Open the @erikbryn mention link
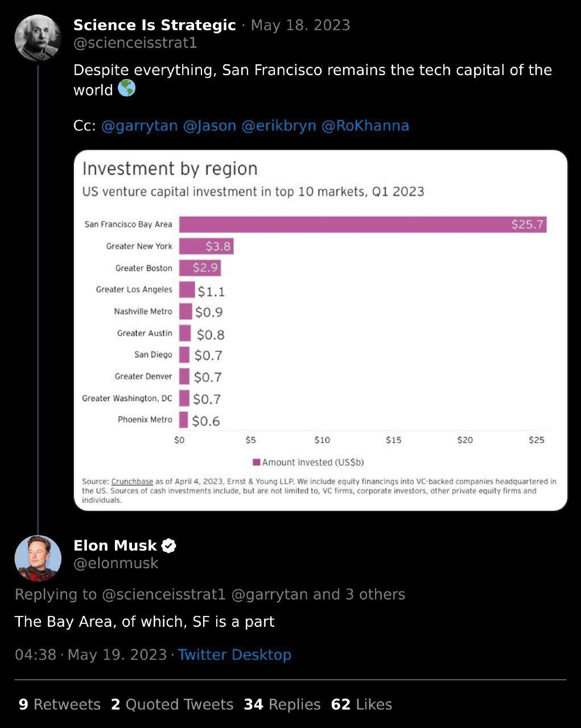Viewport: 581px width, 728px height. pyautogui.click(x=279, y=126)
